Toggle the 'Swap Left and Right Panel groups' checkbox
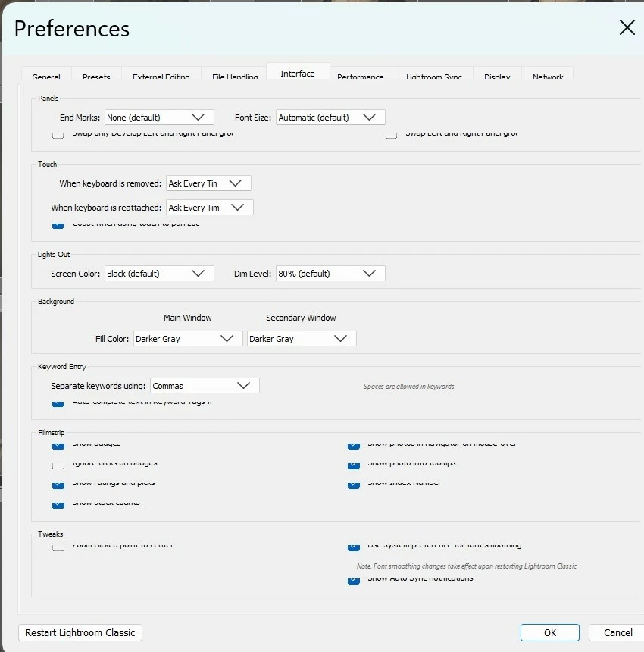The width and height of the screenshot is (644, 652). coord(391,135)
